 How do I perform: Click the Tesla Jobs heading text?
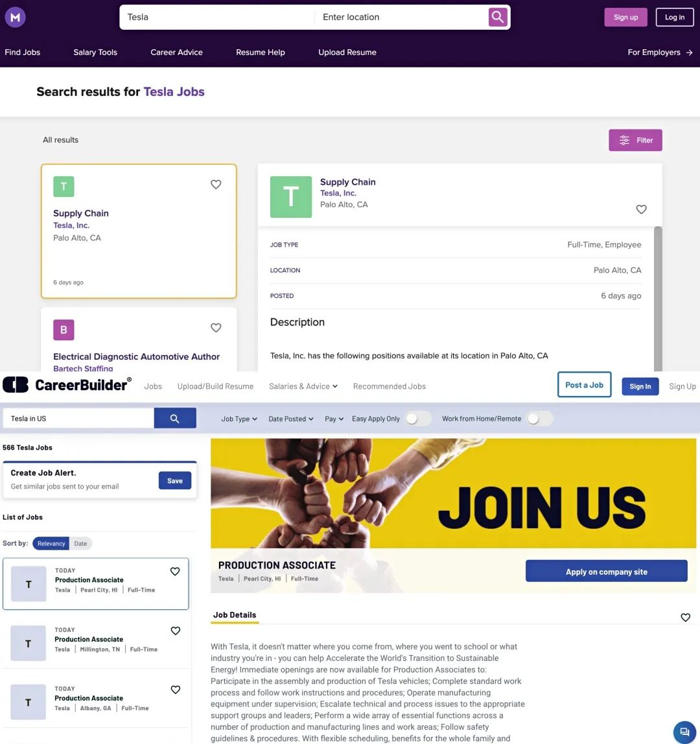pyautogui.click(x=174, y=91)
